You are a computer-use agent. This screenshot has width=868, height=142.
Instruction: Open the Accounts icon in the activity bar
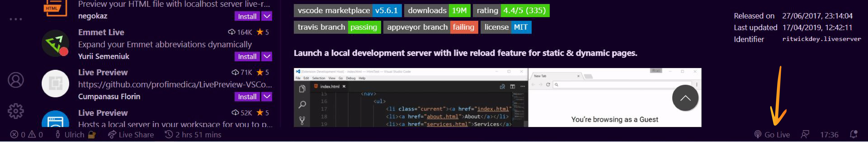pos(16,80)
